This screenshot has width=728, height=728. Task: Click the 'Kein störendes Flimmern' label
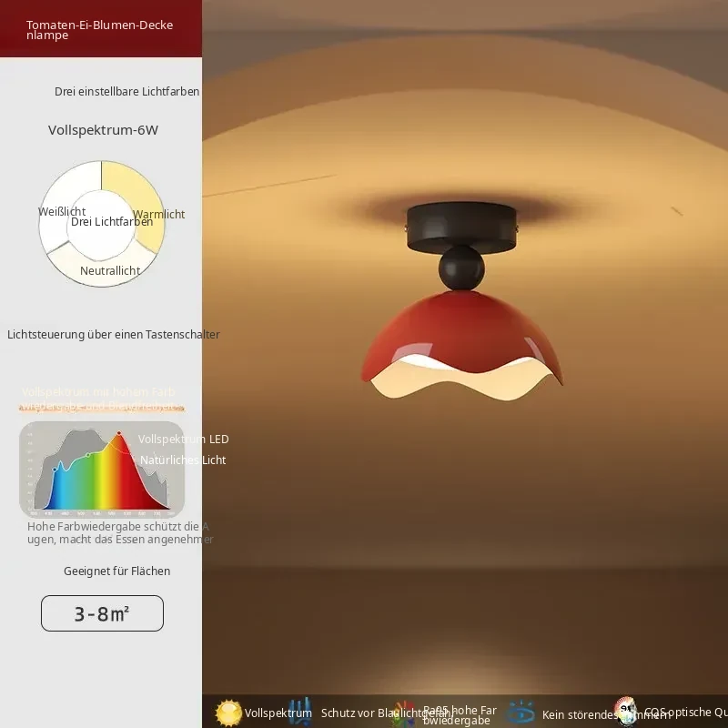click(606, 714)
